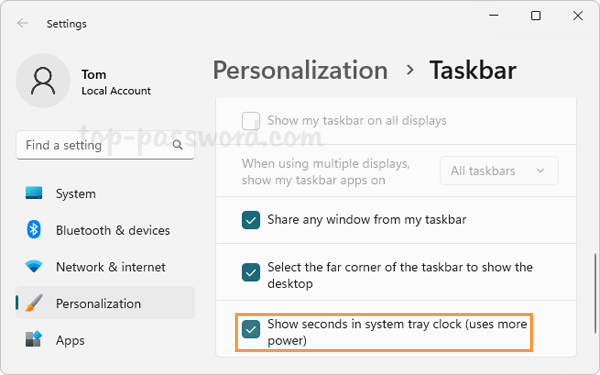The image size is (600, 375).
Task: Select the Apps icon in sidebar
Action: pos(34,339)
